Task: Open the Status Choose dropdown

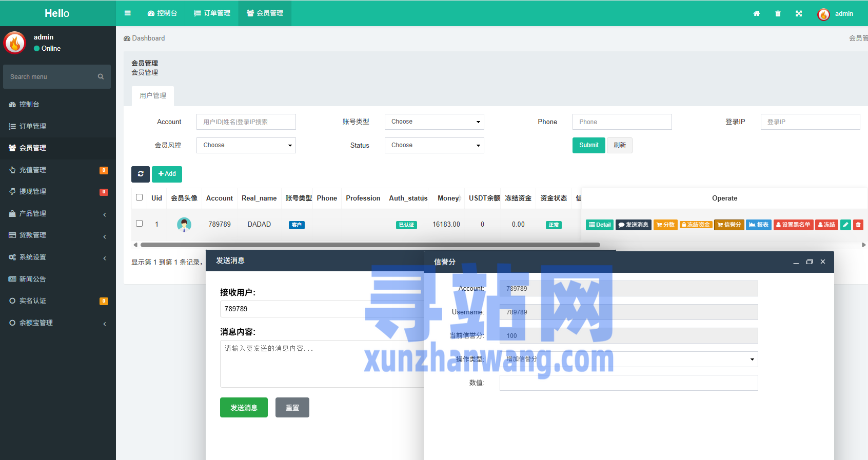Action: (x=435, y=145)
